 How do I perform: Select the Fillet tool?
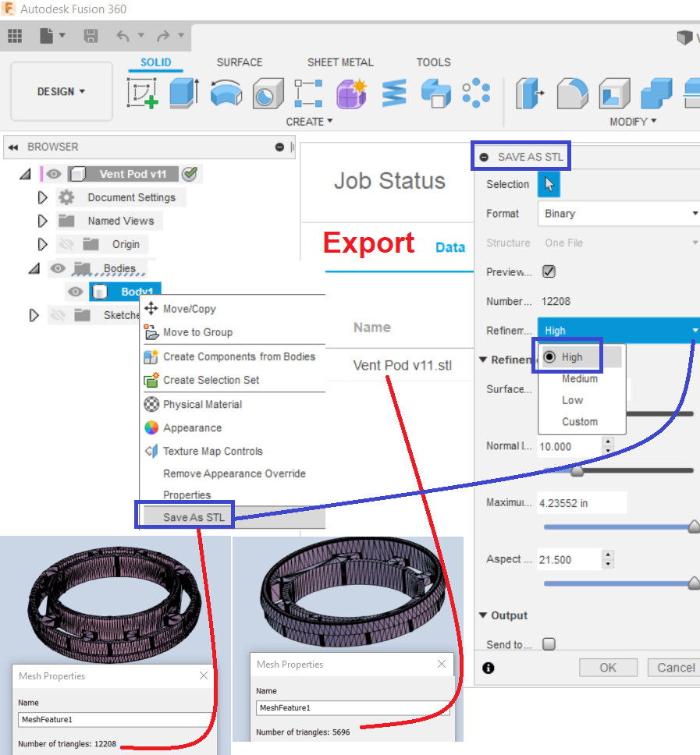pos(572,94)
